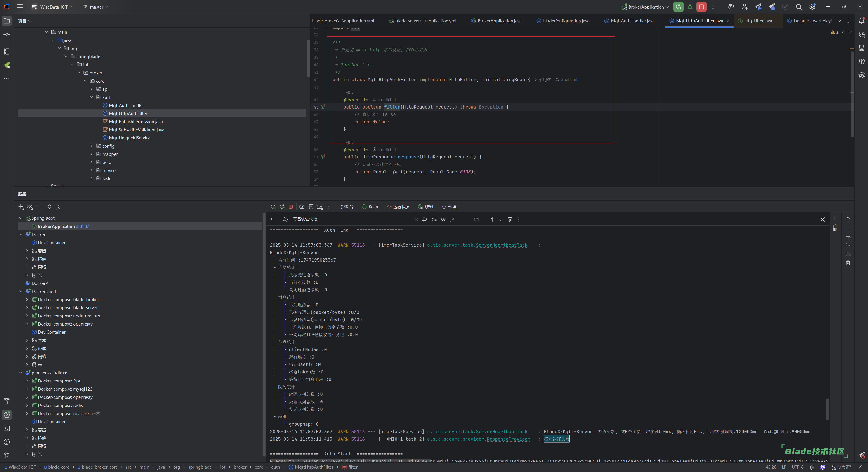Expand Docker-compose: blade-broker node

(x=27, y=300)
